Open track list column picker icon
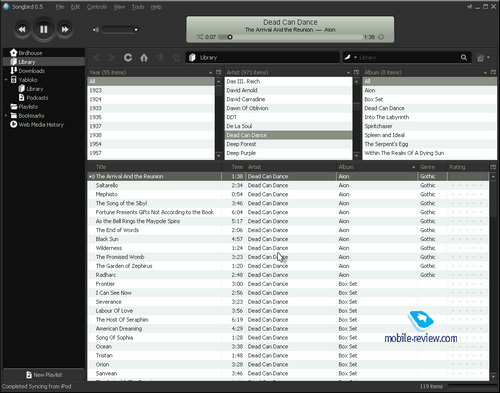The image size is (500, 393). 493,167
